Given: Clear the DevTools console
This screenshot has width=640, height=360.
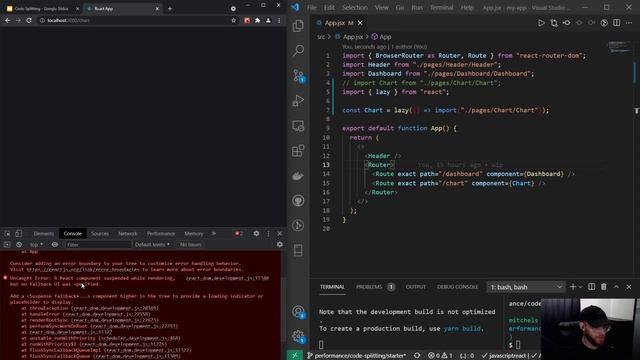Looking at the screenshot, I should (19, 244).
